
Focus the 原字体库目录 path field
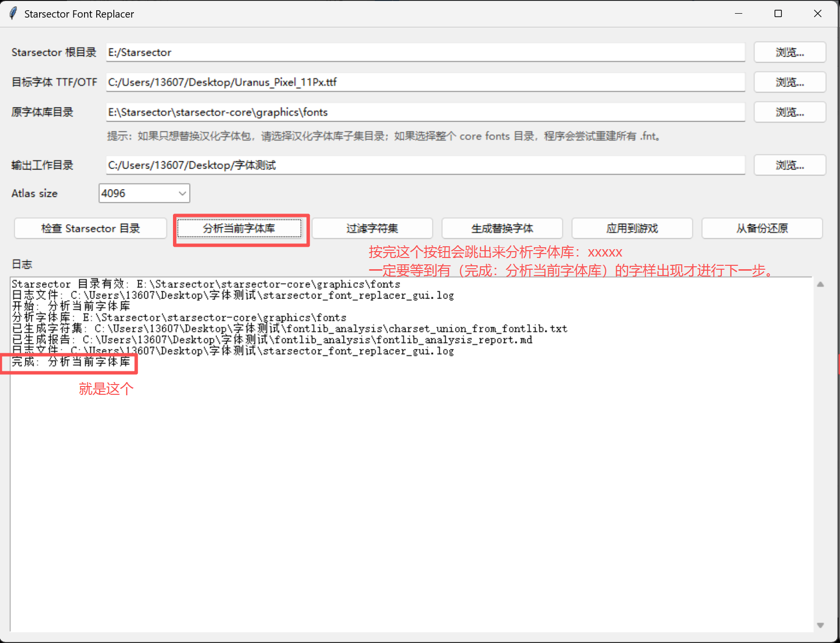426,112
